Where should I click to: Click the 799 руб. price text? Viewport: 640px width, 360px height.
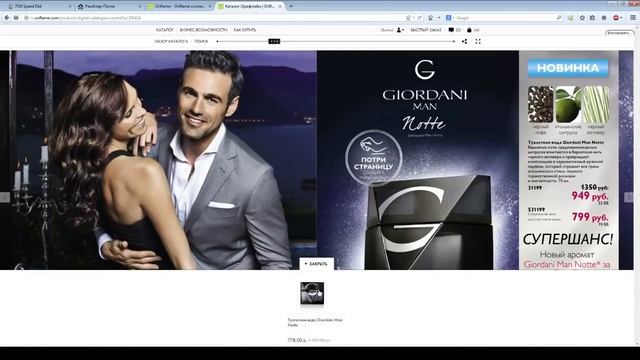[590, 217]
